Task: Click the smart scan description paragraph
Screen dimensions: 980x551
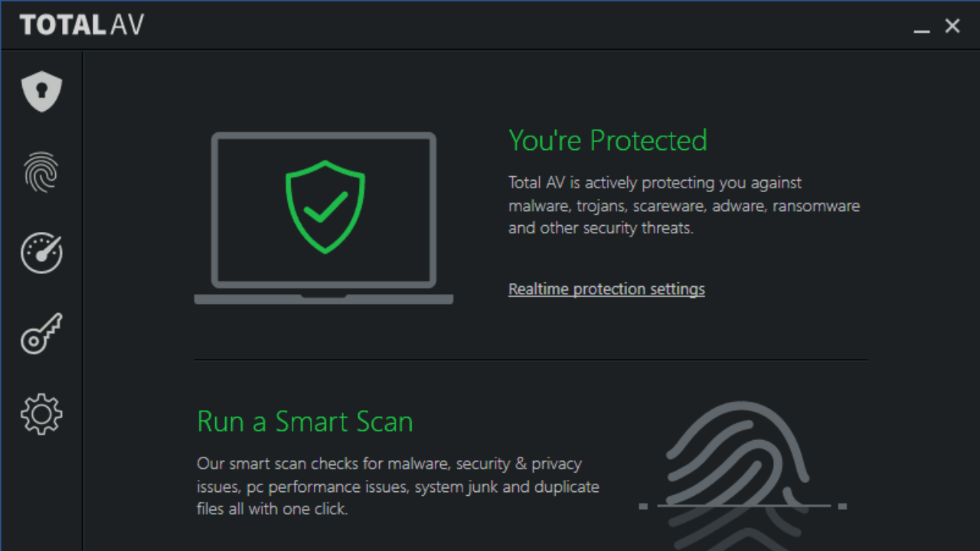Action: [x=397, y=486]
